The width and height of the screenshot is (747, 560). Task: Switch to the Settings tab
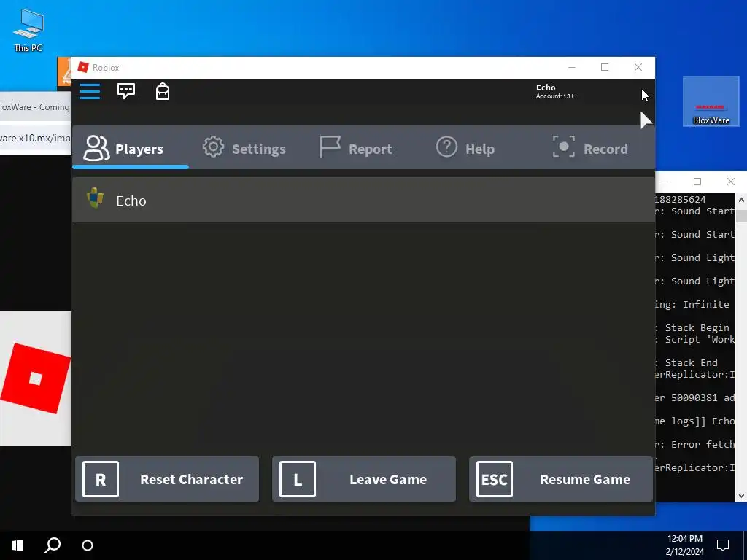tap(244, 148)
